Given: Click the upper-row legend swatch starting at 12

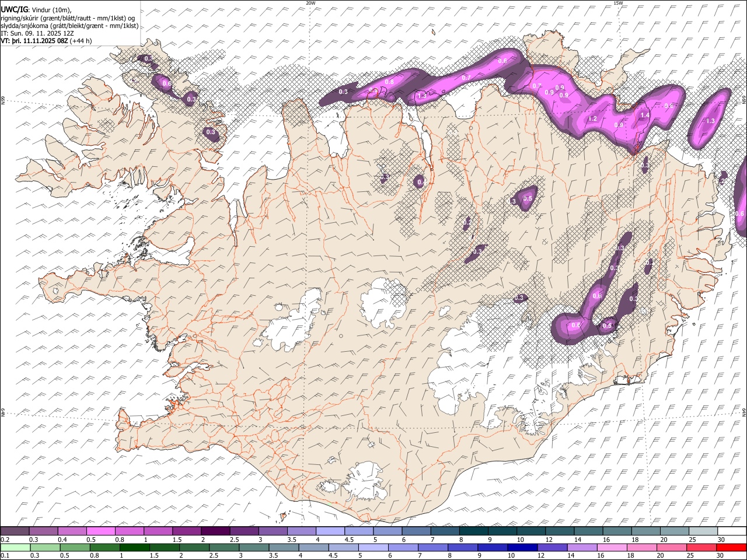Looking at the screenshot, I should pos(560,531).
